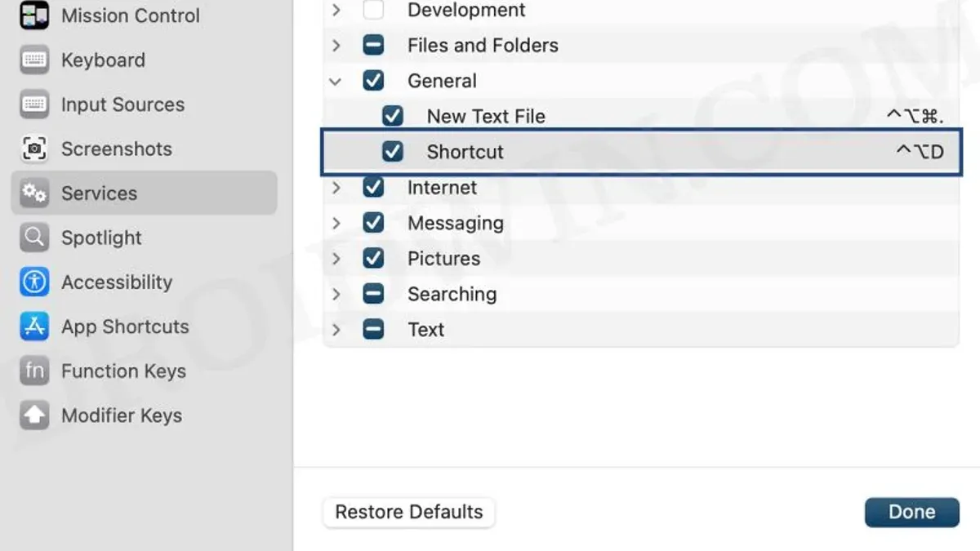The height and width of the screenshot is (551, 980).
Task: Select the Shortcut row label
Action: pyautogui.click(x=465, y=152)
